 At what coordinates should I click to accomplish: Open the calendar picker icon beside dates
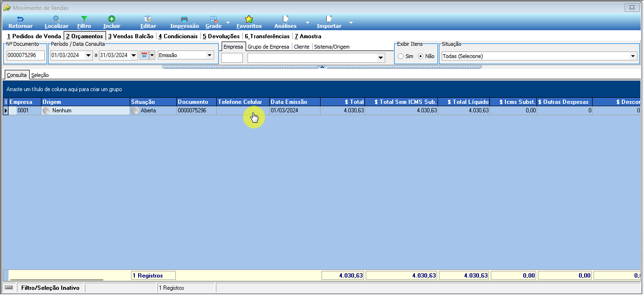pyautogui.click(x=144, y=55)
